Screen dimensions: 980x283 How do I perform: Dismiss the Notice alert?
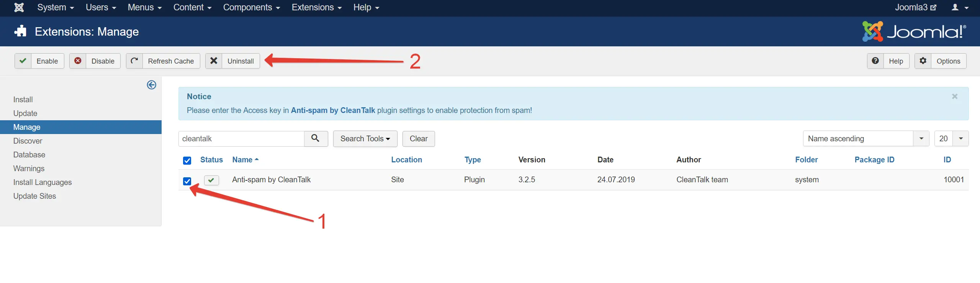(x=955, y=97)
